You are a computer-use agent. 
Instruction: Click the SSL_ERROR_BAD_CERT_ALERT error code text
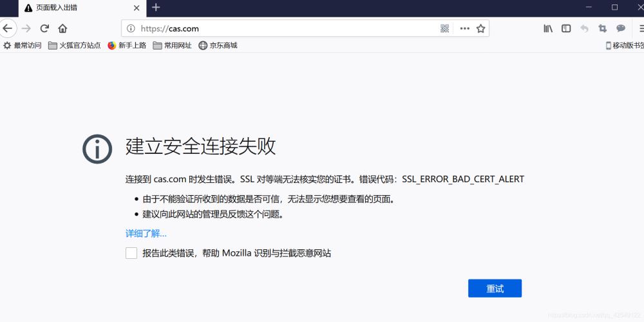(x=463, y=179)
